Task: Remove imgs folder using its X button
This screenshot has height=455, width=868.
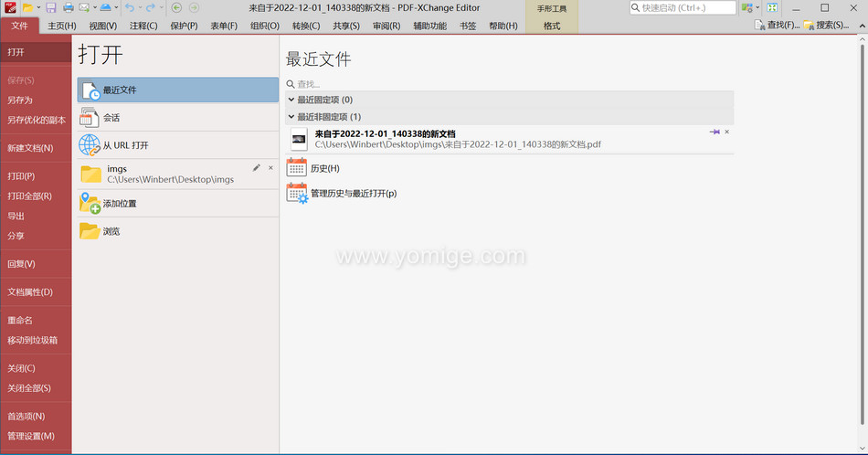Action: click(x=270, y=168)
